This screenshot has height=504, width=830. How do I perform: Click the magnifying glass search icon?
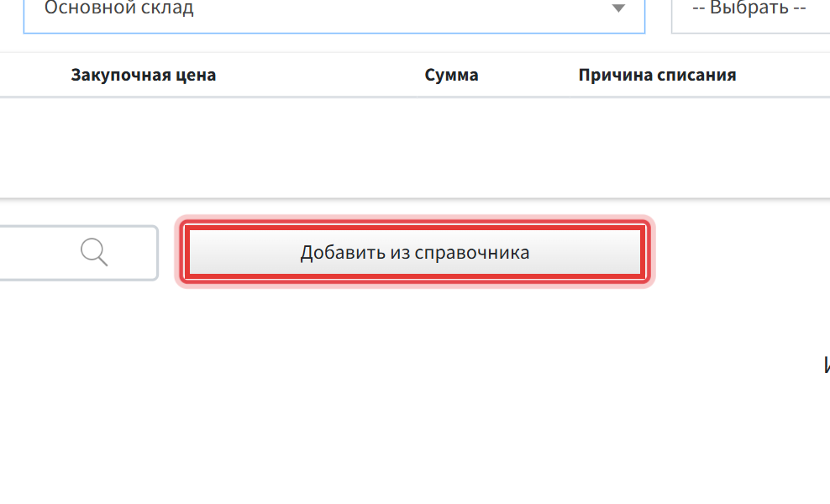coord(94,252)
